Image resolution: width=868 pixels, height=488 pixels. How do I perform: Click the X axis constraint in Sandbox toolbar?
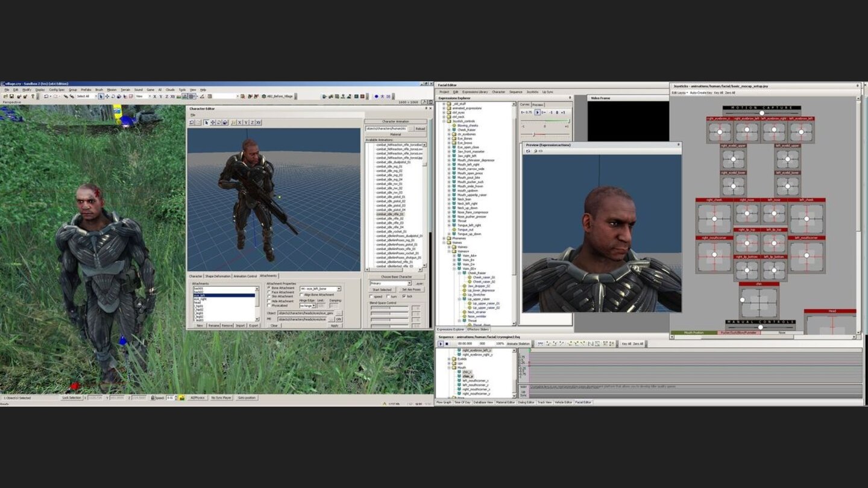pyautogui.click(x=154, y=96)
